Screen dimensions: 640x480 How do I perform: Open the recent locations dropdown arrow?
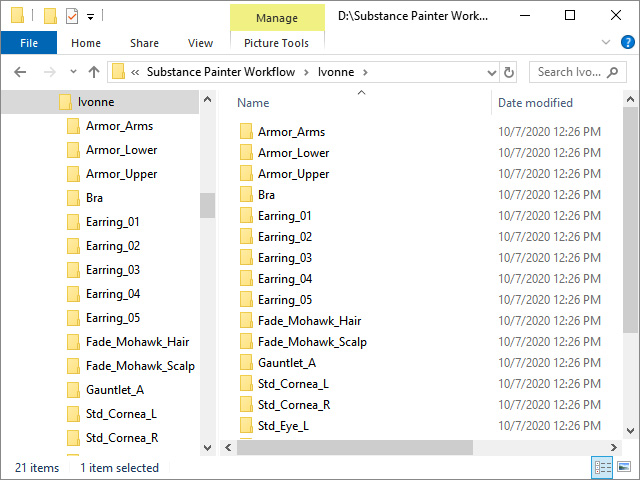point(73,72)
